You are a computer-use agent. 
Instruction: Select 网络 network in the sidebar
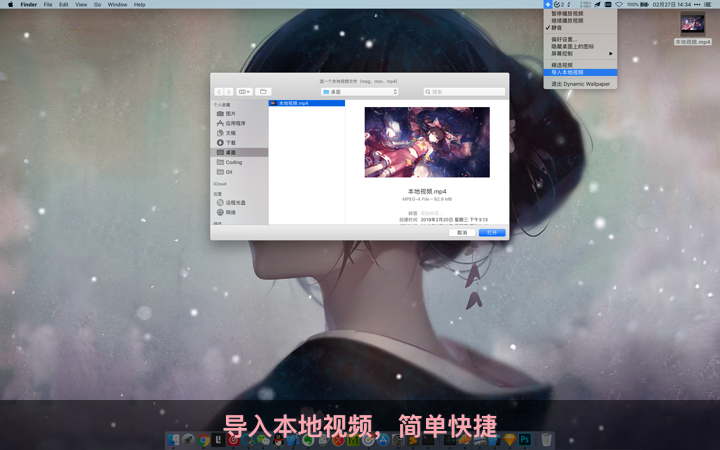tap(239, 212)
